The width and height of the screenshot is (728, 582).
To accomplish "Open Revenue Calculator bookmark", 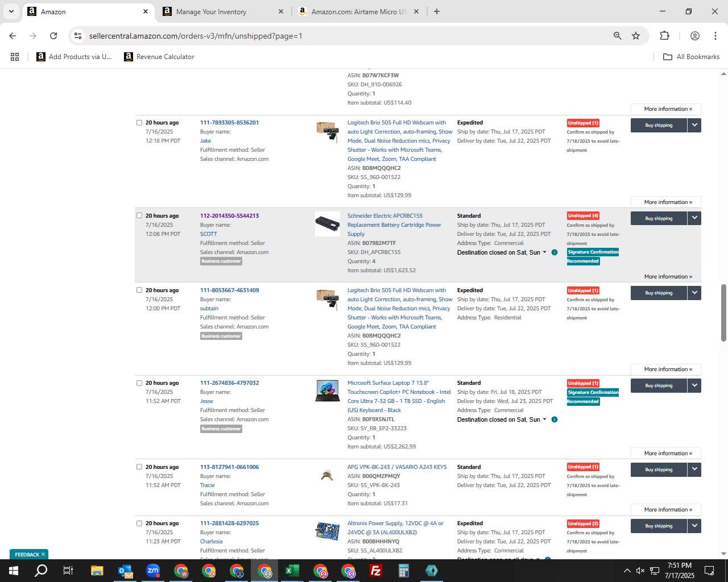I will coord(159,57).
